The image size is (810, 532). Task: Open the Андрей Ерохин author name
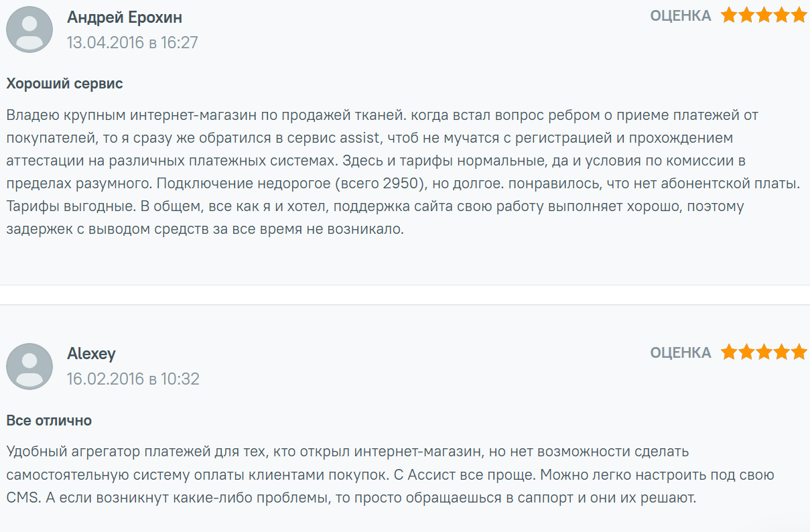pyautogui.click(x=125, y=17)
